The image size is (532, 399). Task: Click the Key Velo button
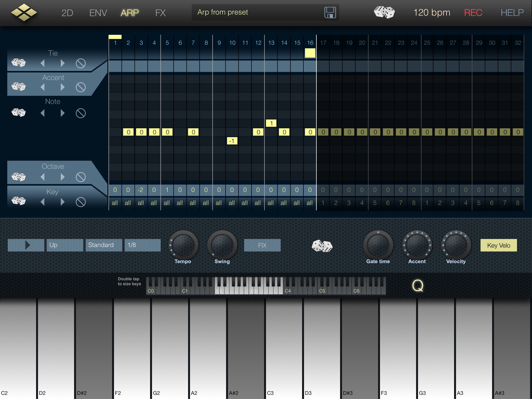(x=499, y=245)
